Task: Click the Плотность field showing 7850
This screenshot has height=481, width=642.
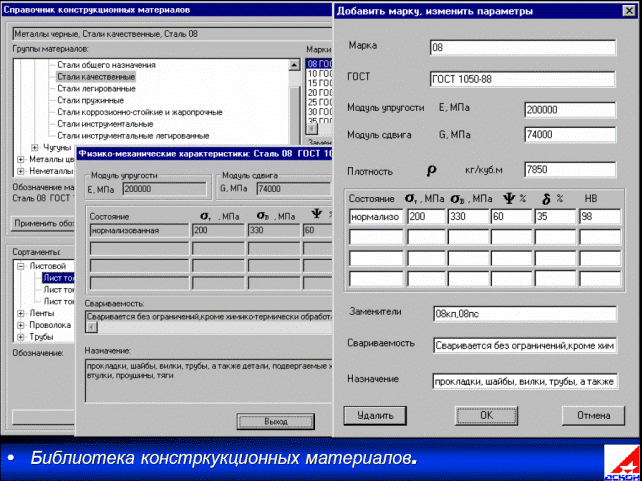Action: (570, 169)
